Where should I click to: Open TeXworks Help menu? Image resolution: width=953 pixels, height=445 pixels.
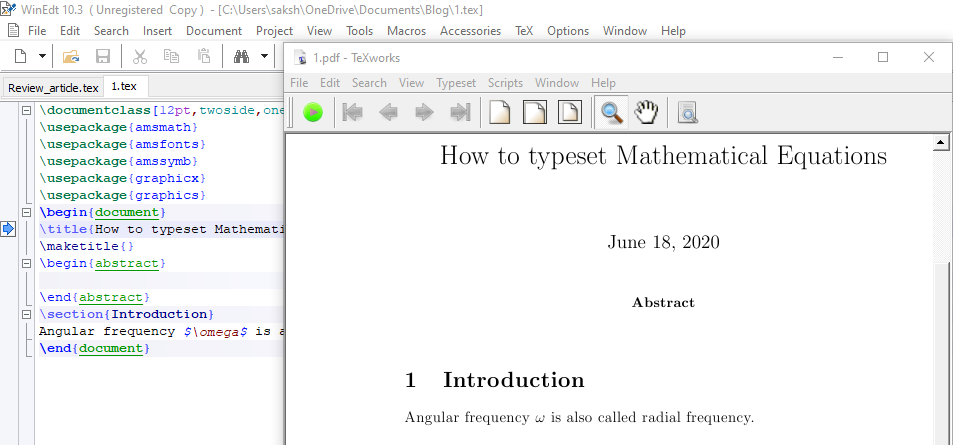[x=603, y=83]
